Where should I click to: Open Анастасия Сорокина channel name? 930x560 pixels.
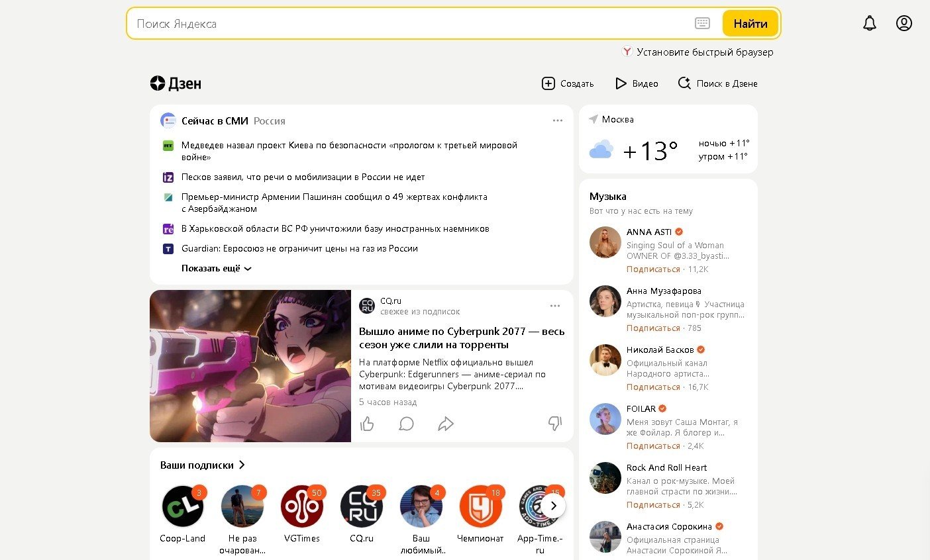click(669, 527)
